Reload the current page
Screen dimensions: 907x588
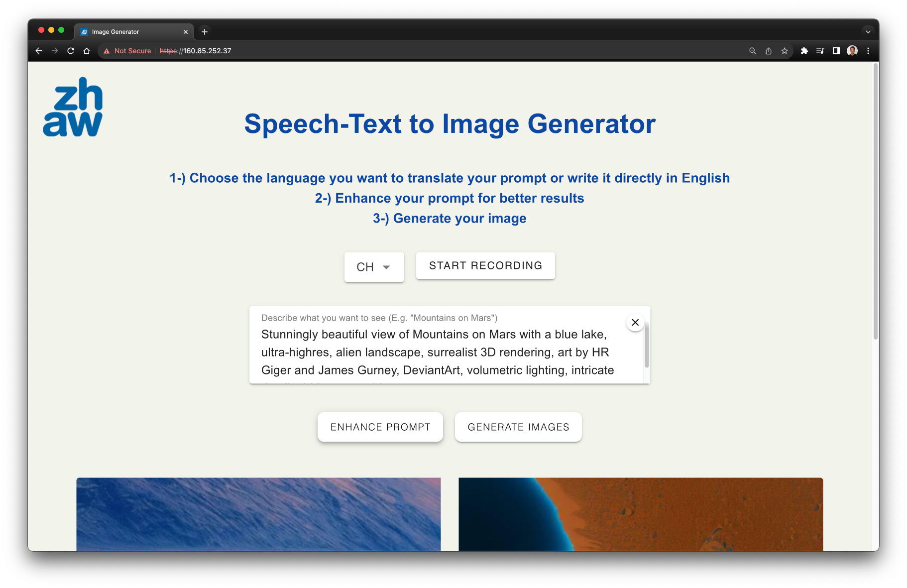tap(71, 50)
